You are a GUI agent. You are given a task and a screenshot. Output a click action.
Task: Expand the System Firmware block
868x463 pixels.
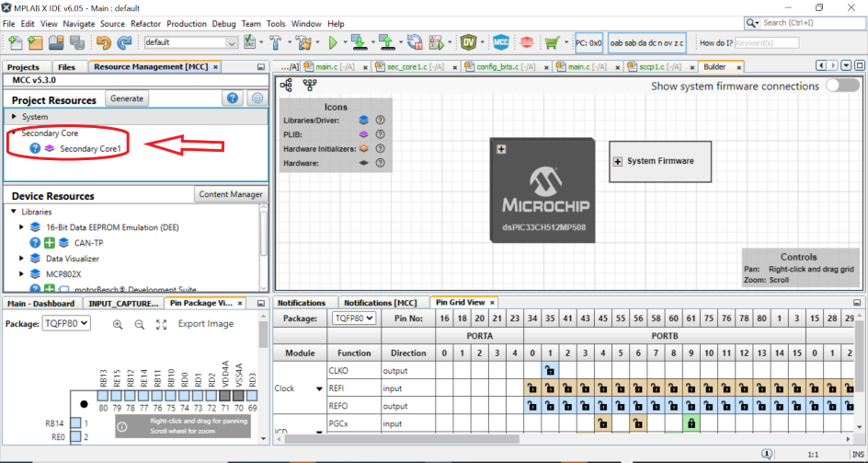(x=618, y=161)
